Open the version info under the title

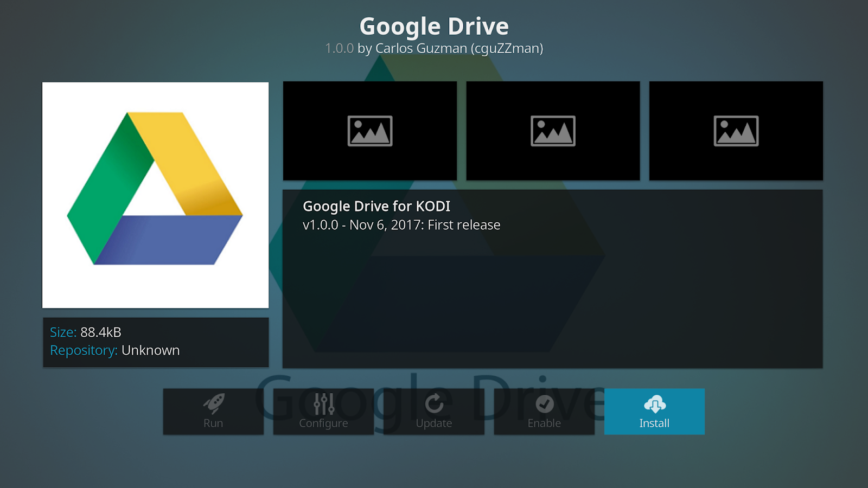[x=433, y=48]
